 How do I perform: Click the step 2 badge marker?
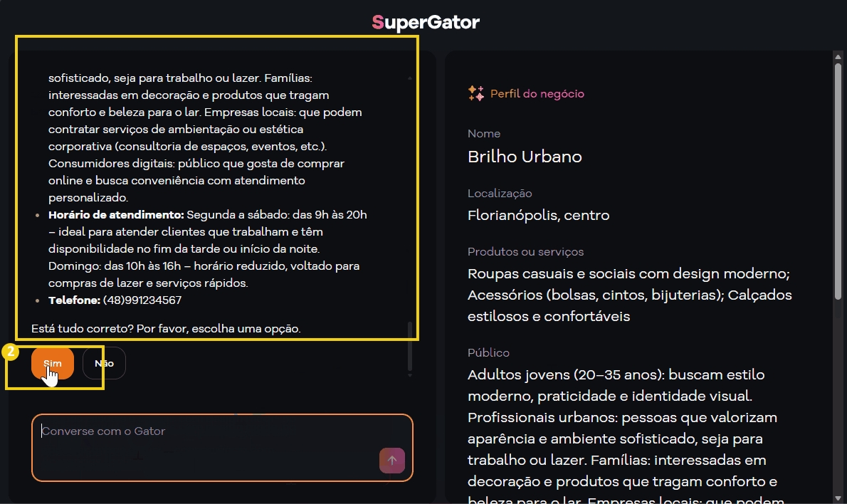tap(10, 352)
